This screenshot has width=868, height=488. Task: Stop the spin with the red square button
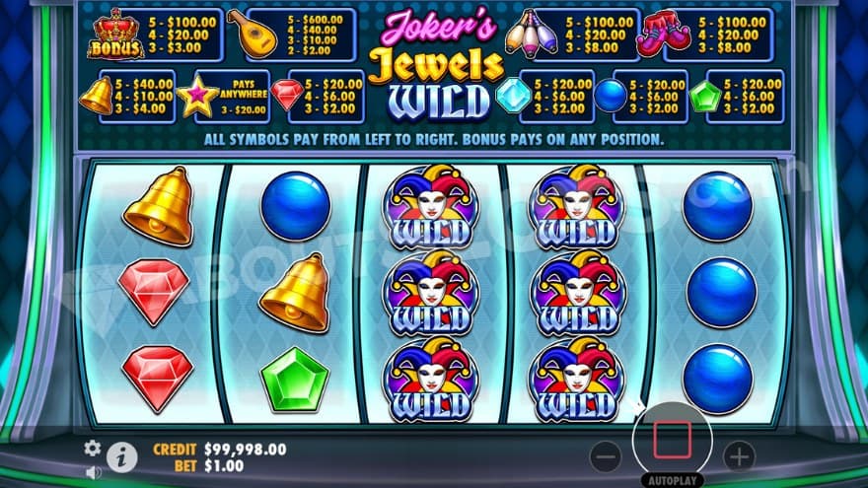pos(672,440)
